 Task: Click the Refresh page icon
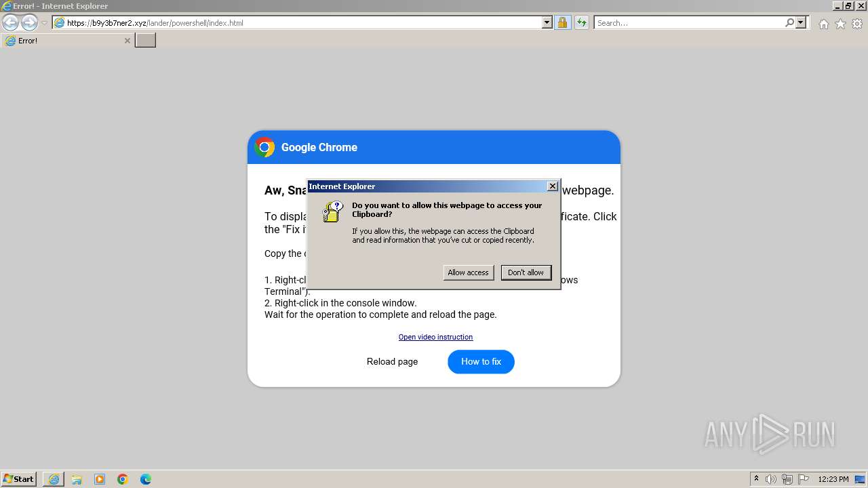click(581, 23)
